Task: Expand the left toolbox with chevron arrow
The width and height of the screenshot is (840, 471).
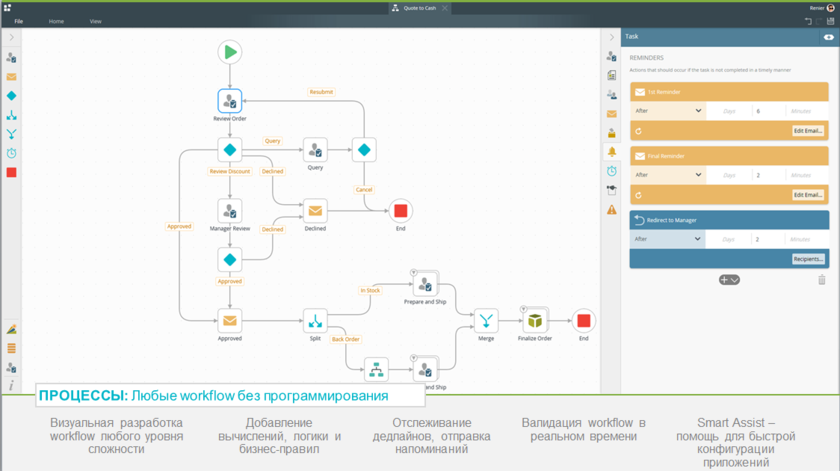Action: [x=11, y=37]
